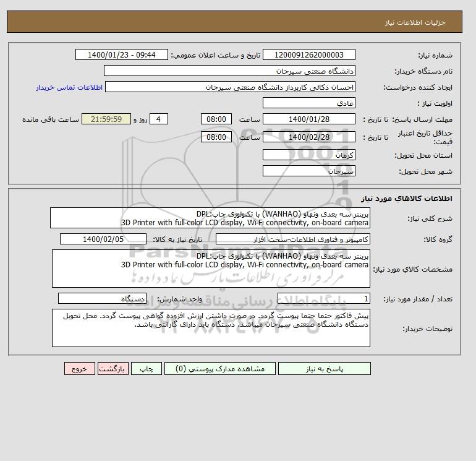Click general need description text area
Image resolution: width=476 pixels, height=461 pixels.
210,218
